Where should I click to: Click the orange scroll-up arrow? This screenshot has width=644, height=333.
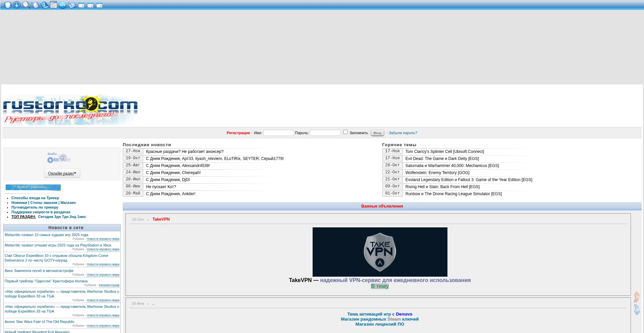pyautogui.click(x=637, y=297)
